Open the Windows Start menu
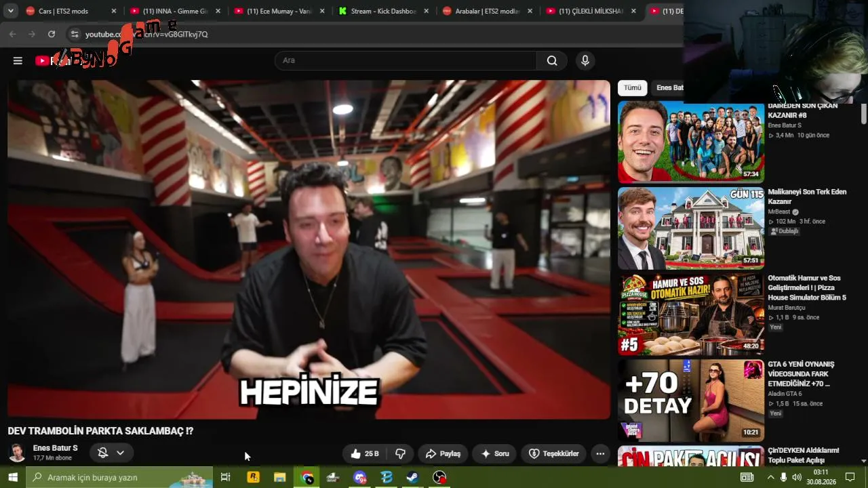This screenshot has height=488, width=868. pyautogui.click(x=12, y=477)
